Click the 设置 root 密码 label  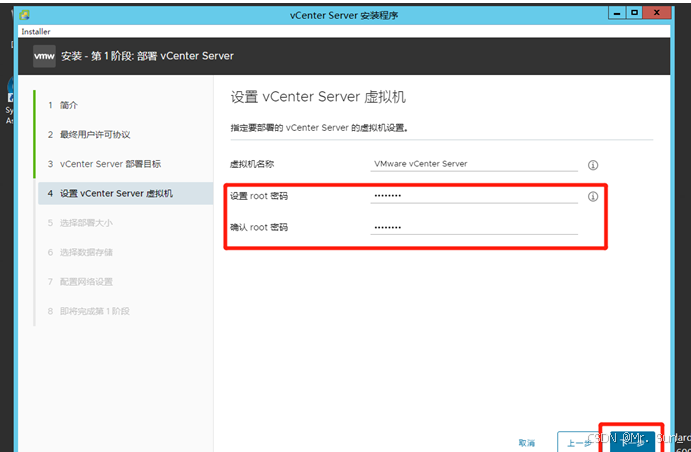tap(259, 196)
